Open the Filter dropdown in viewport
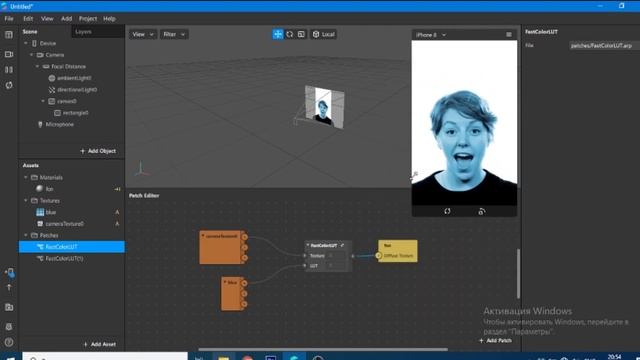 tap(174, 34)
